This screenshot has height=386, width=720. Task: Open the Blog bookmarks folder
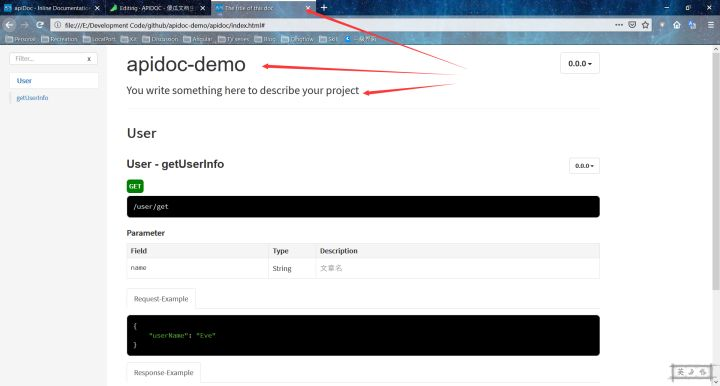pos(265,39)
